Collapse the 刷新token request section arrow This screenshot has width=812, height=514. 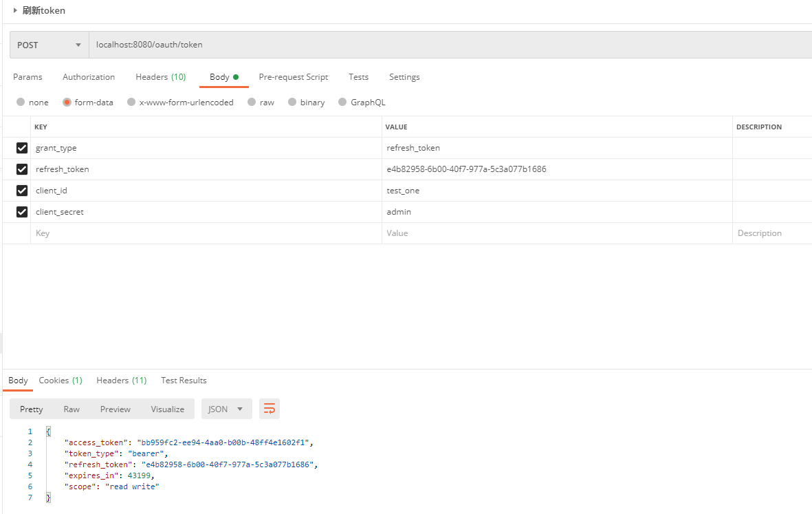[x=15, y=10]
